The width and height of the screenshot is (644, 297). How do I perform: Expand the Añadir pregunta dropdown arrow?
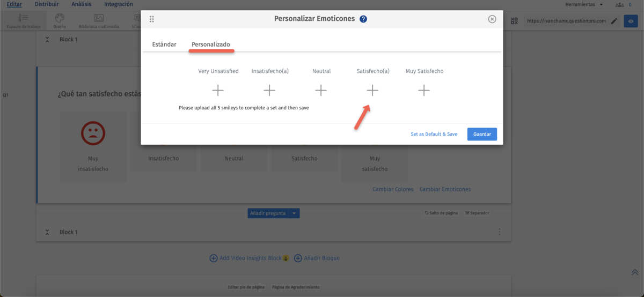coord(294,213)
